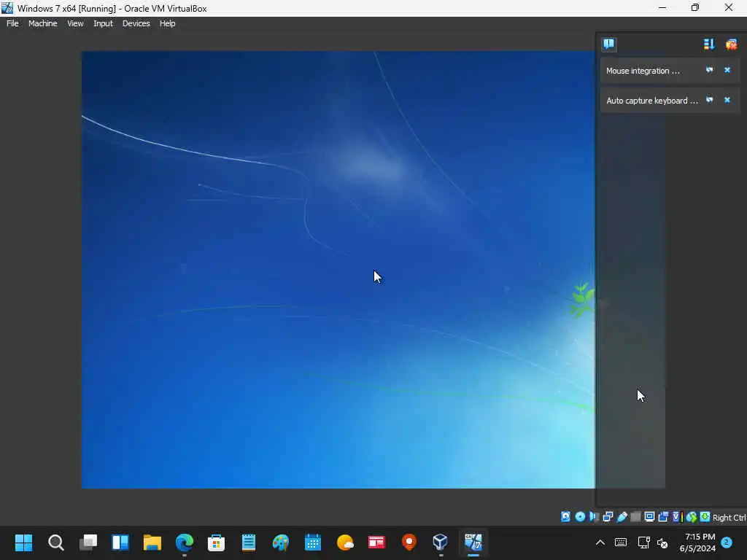Expand details of Auto capture keyboard notification

click(x=709, y=100)
